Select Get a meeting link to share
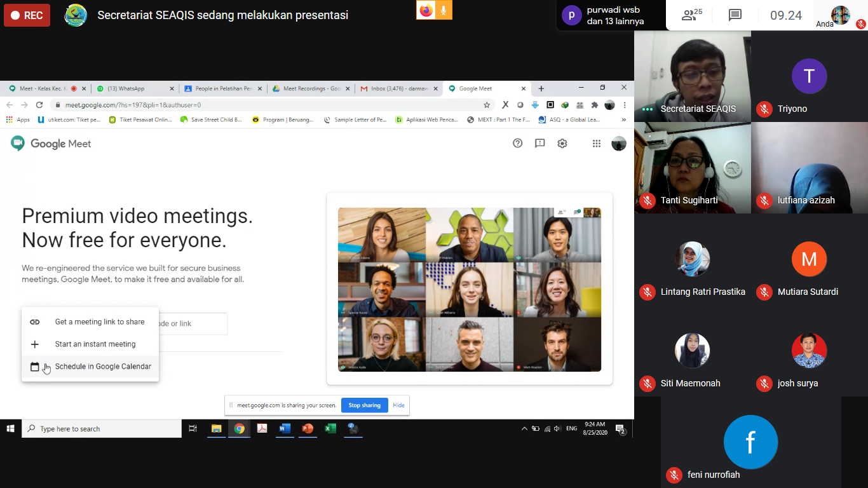Viewport: 868px width, 488px height. coord(100,322)
